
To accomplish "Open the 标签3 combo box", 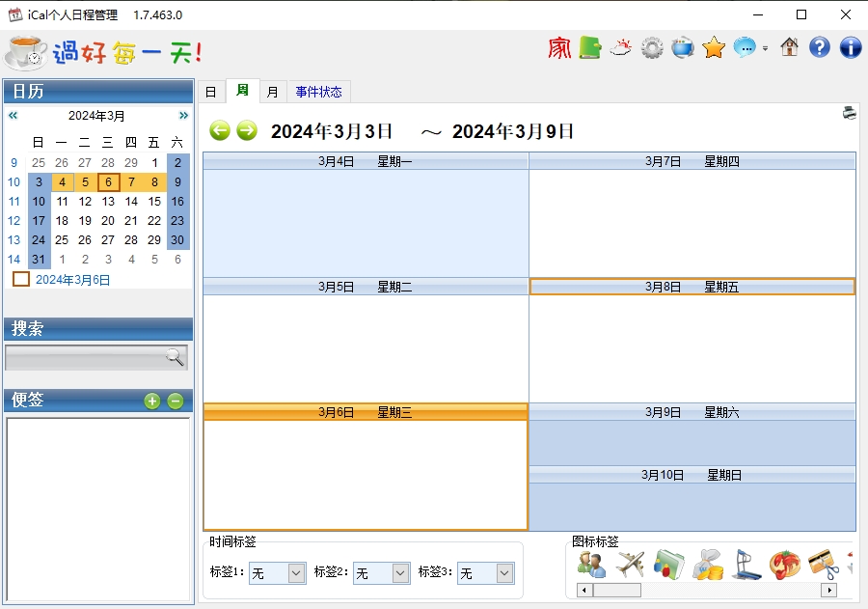I will 504,573.
